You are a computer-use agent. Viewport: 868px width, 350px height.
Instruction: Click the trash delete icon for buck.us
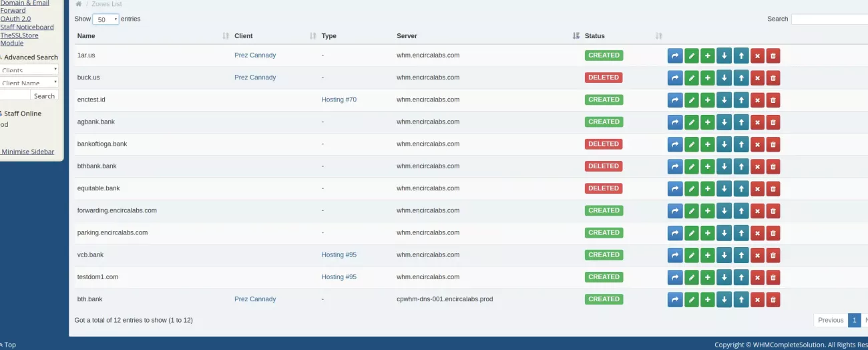(773, 78)
